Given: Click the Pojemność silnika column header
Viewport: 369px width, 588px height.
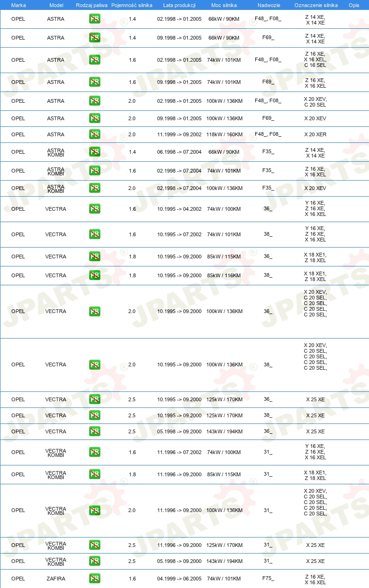Looking at the screenshot, I should click(x=132, y=5).
